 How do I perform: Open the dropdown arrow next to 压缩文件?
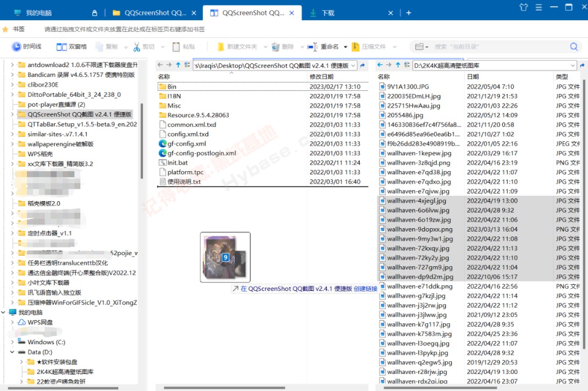coord(394,47)
